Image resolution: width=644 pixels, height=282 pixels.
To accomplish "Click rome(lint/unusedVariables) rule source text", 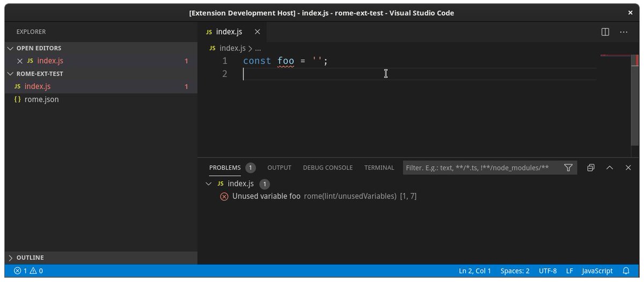I will (350, 196).
